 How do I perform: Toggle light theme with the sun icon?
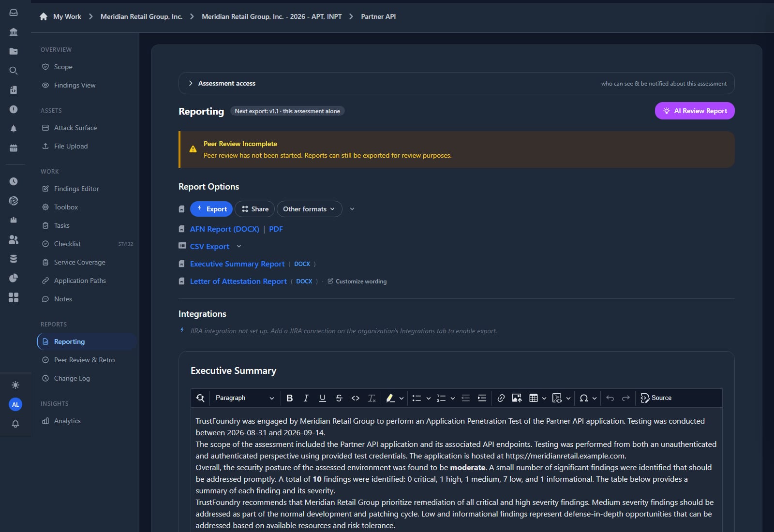coord(15,385)
